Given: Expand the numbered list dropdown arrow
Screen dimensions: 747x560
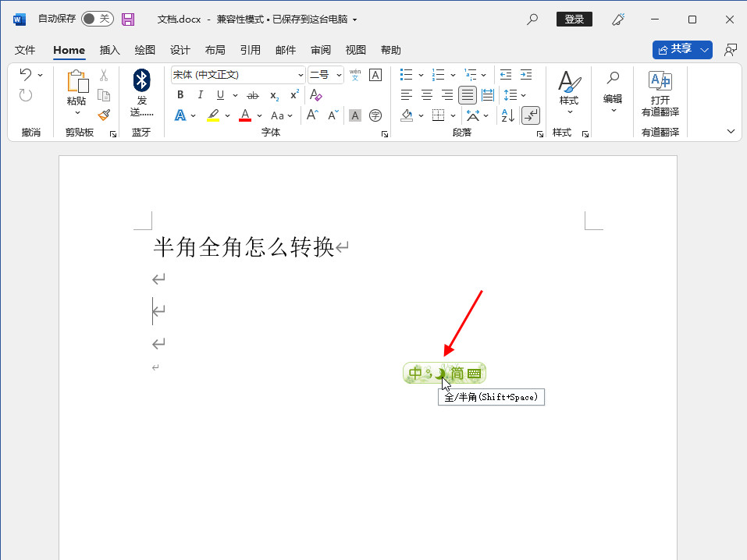Looking at the screenshot, I should 453,75.
